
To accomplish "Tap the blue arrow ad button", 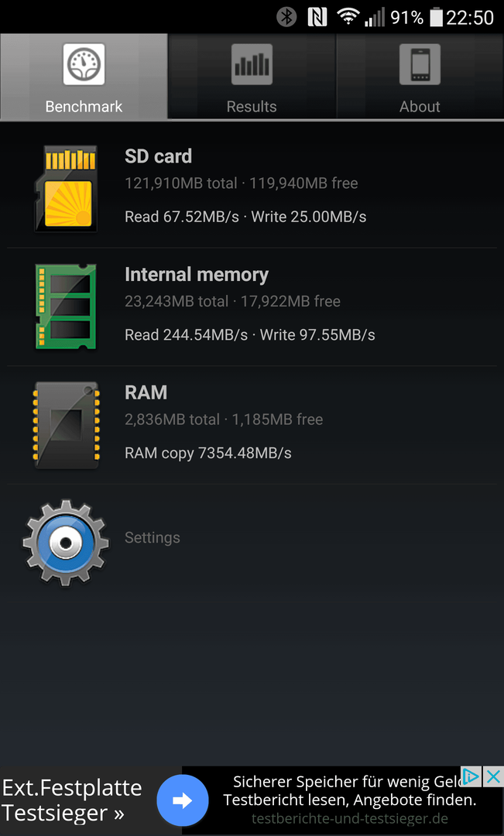I will [183, 800].
